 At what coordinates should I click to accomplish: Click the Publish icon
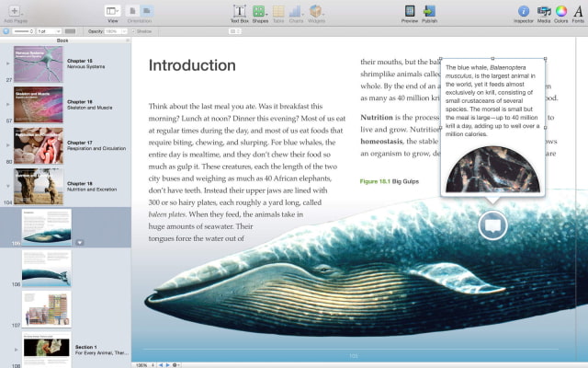[429, 11]
